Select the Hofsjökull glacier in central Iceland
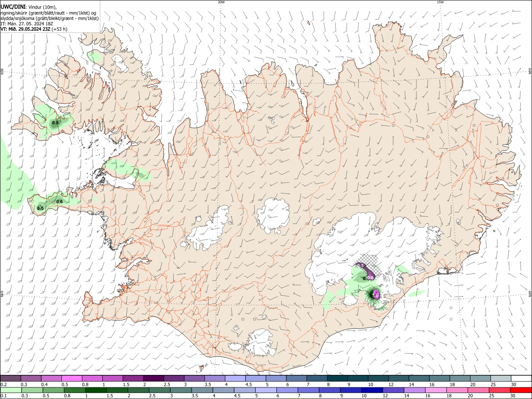Viewport: 532px width, 399px height. (x=273, y=215)
